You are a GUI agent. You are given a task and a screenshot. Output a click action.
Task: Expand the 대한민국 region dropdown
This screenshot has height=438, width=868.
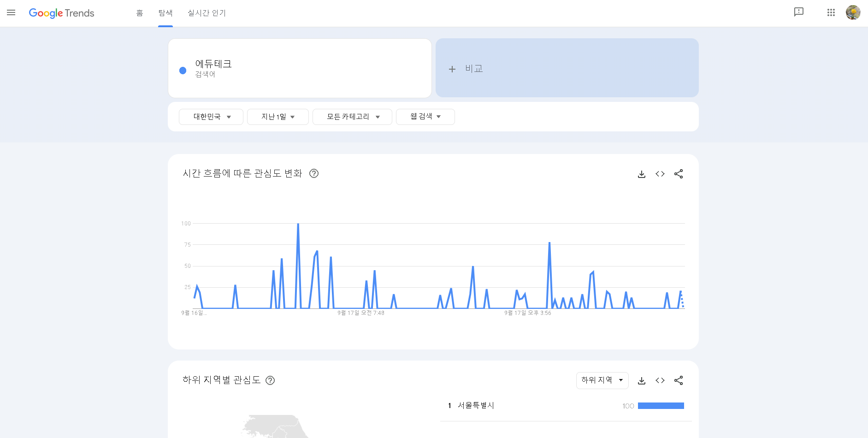[211, 117]
